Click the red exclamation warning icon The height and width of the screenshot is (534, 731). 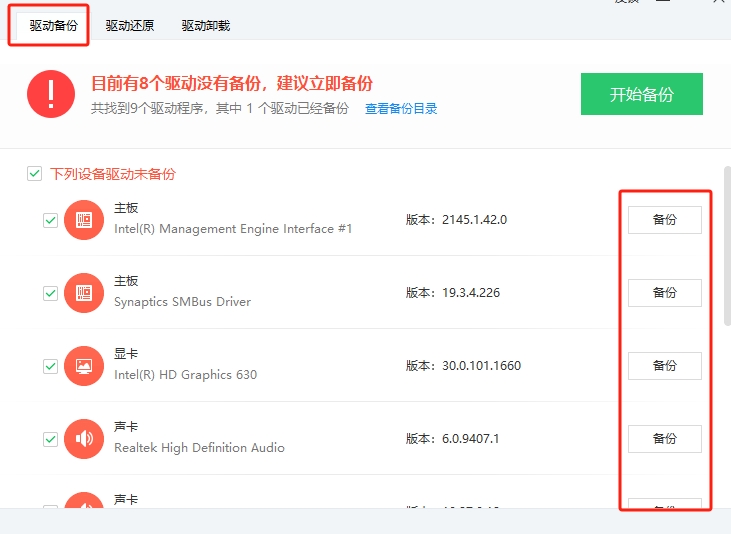pyautogui.click(x=51, y=94)
